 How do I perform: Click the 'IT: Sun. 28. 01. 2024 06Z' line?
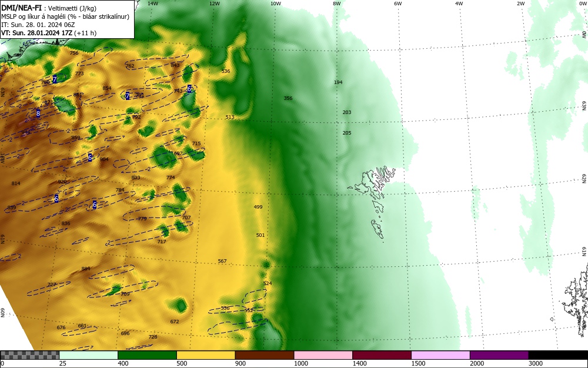point(38,25)
